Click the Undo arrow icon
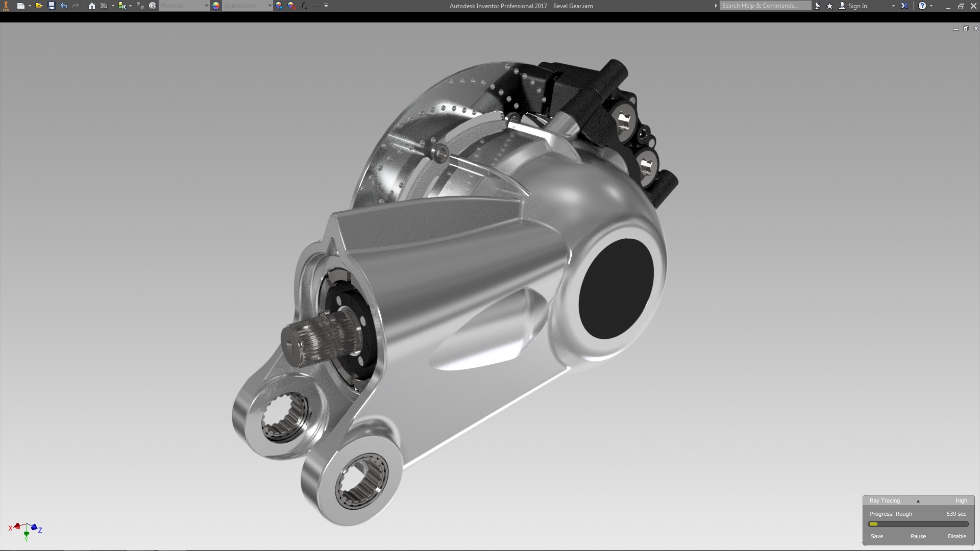980x551 pixels. [x=63, y=6]
